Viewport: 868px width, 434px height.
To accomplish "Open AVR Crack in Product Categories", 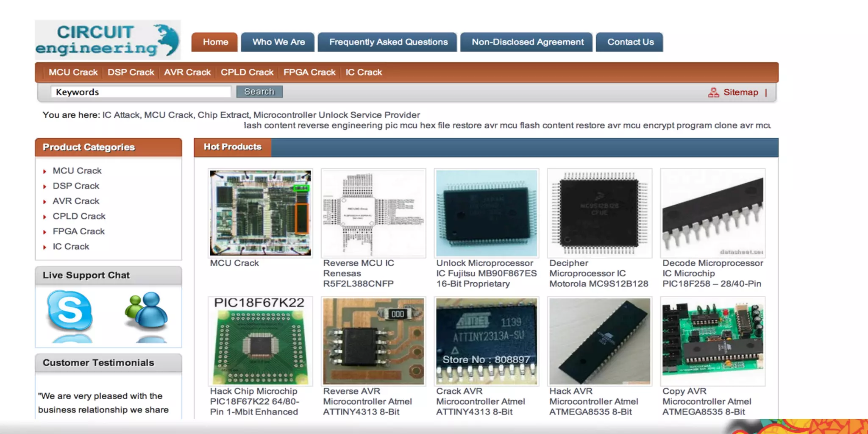I will click(x=76, y=201).
